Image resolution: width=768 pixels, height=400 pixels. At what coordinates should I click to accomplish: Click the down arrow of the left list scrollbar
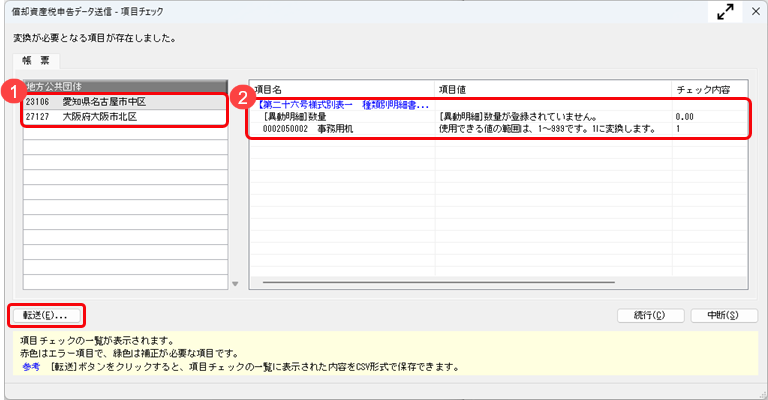click(x=235, y=284)
